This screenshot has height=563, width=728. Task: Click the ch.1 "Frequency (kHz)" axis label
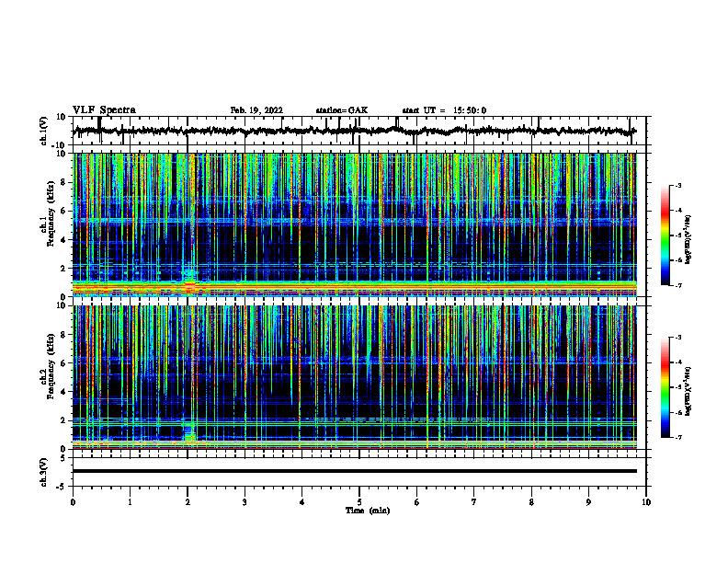click(x=51, y=213)
